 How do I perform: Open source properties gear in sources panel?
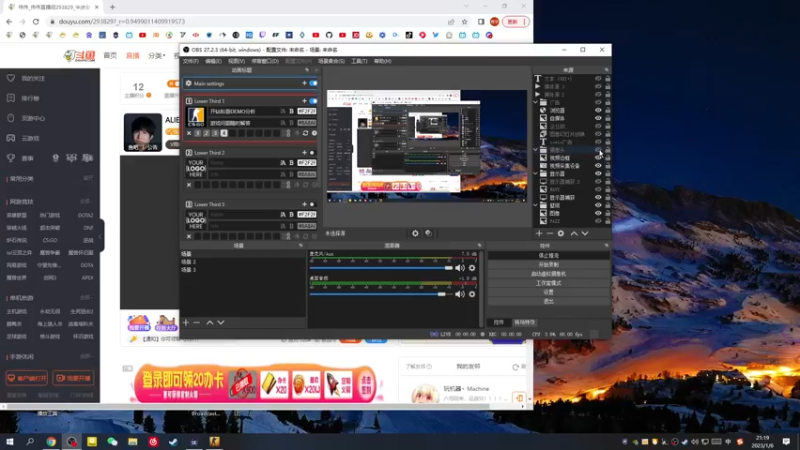tap(561, 233)
